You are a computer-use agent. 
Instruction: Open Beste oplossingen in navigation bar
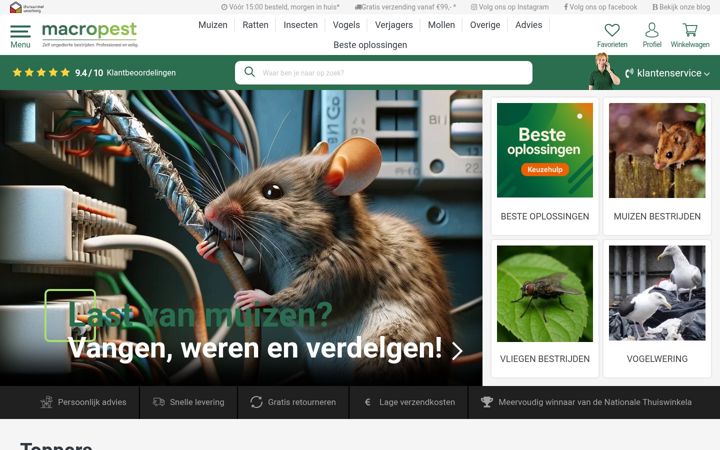370,45
